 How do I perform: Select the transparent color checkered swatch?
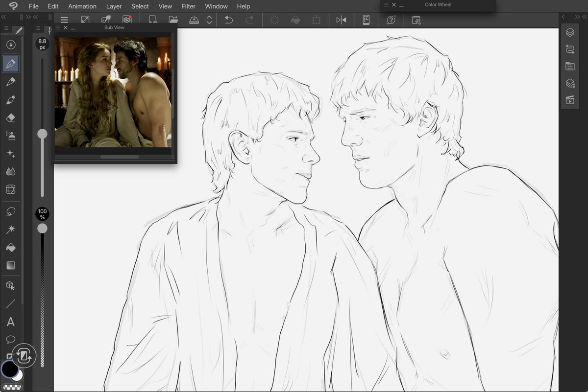pos(11,387)
